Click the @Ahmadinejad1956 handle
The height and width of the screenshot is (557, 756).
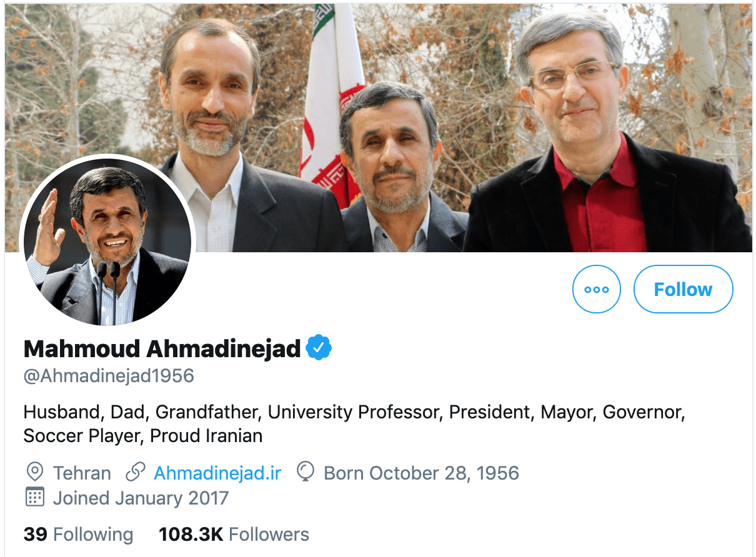click(109, 376)
